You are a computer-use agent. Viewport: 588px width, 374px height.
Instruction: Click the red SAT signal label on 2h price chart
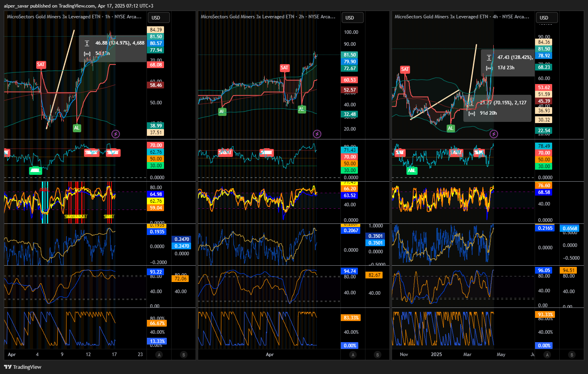click(284, 68)
